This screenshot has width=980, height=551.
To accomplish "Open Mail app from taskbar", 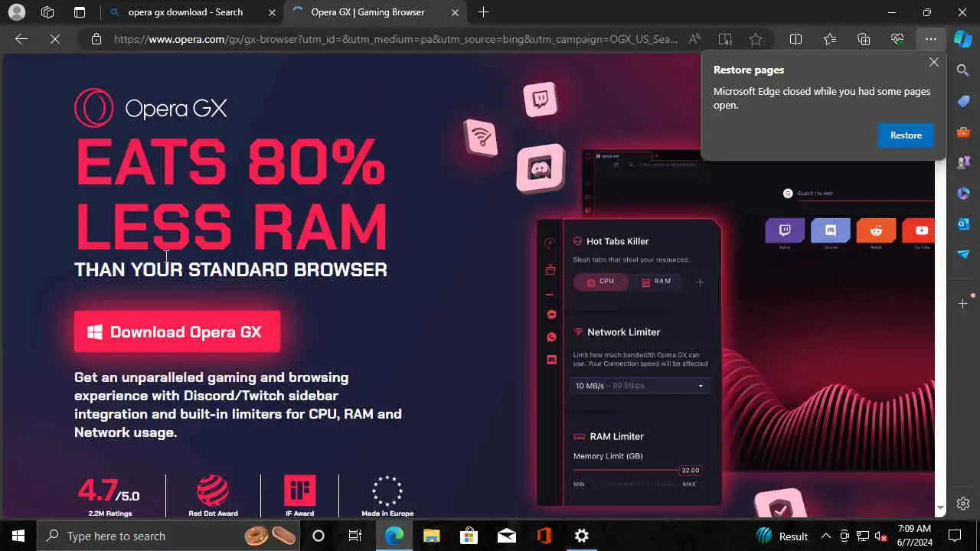I will (506, 536).
